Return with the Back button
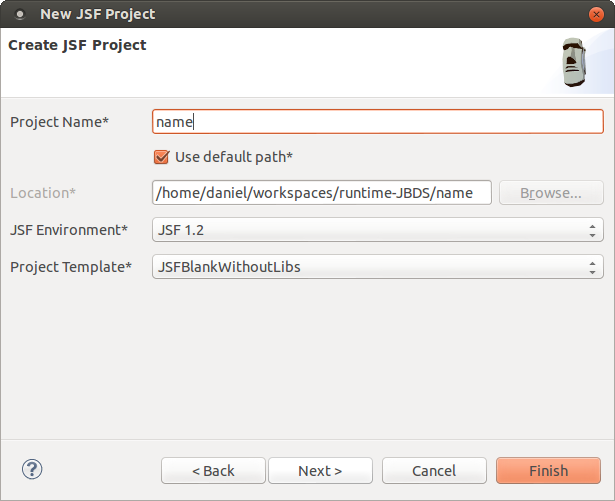Image resolution: width=615 pixels, height=501 pixels. click(x=213, y=471)
